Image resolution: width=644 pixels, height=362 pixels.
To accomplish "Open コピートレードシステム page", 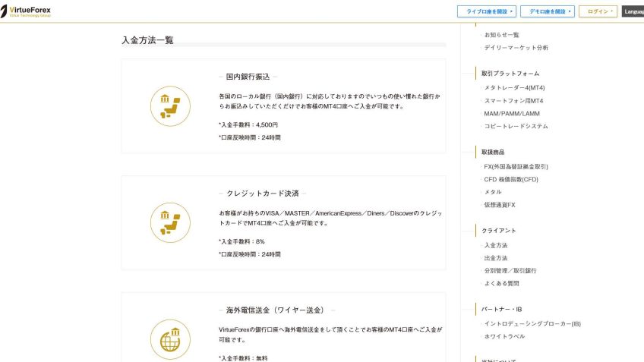I will (516, 127).
